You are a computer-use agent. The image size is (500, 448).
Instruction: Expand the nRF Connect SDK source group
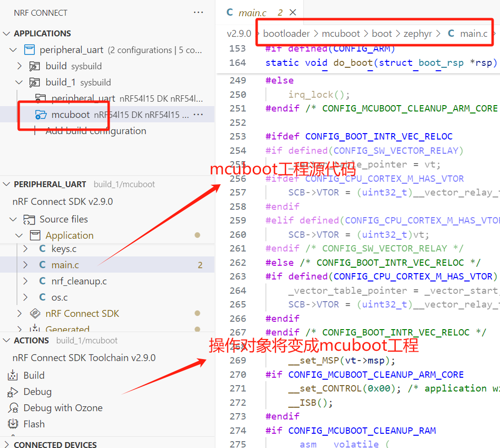tap(20, 313)
